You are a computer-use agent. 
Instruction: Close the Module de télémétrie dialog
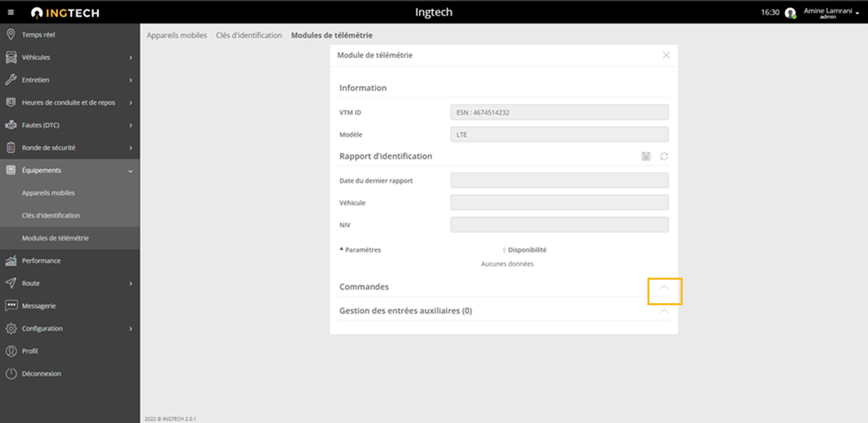(666, 55)
